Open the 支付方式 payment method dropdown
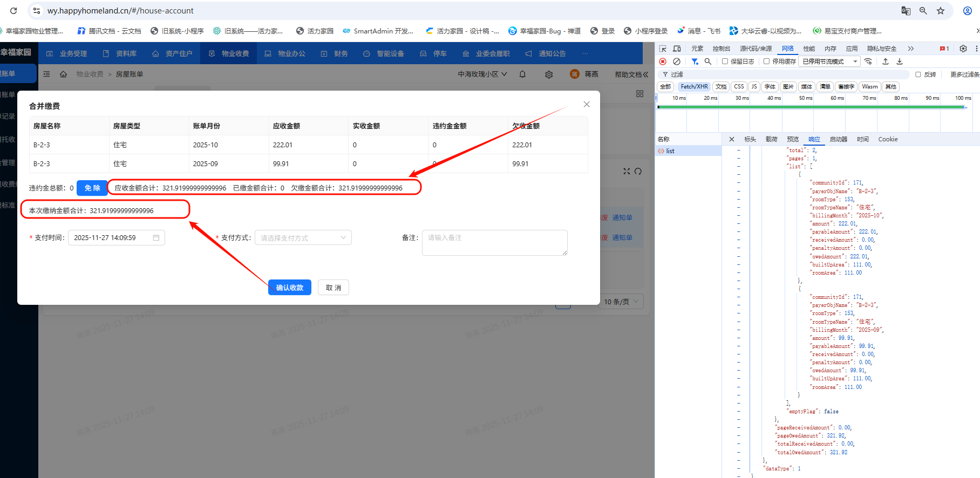This screenshot has height=478, width=980. [303, 238]
